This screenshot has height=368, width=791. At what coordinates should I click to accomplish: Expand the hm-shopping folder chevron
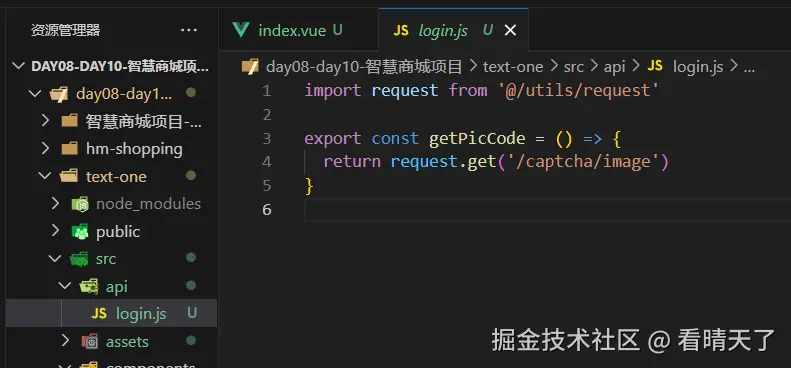point(45,148)
